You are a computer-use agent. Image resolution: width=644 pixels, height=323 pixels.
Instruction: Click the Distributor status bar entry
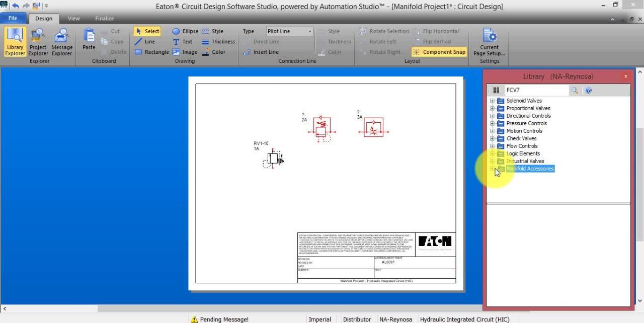point(357,319)
